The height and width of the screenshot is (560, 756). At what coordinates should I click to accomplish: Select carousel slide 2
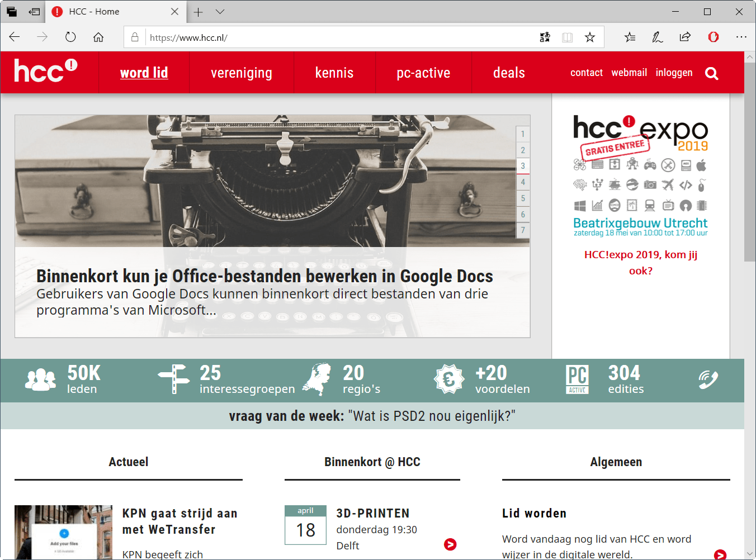coord(523,150)
